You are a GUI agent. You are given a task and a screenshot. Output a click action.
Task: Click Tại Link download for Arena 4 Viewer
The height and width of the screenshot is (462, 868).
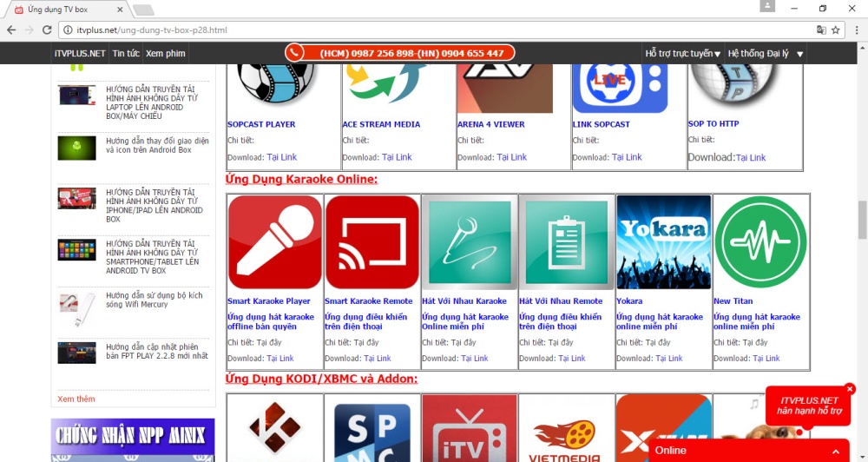[511, 157]
